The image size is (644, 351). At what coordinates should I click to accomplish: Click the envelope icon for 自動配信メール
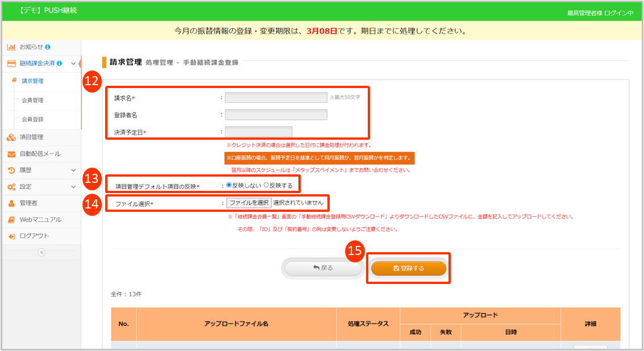pos(11,154)
